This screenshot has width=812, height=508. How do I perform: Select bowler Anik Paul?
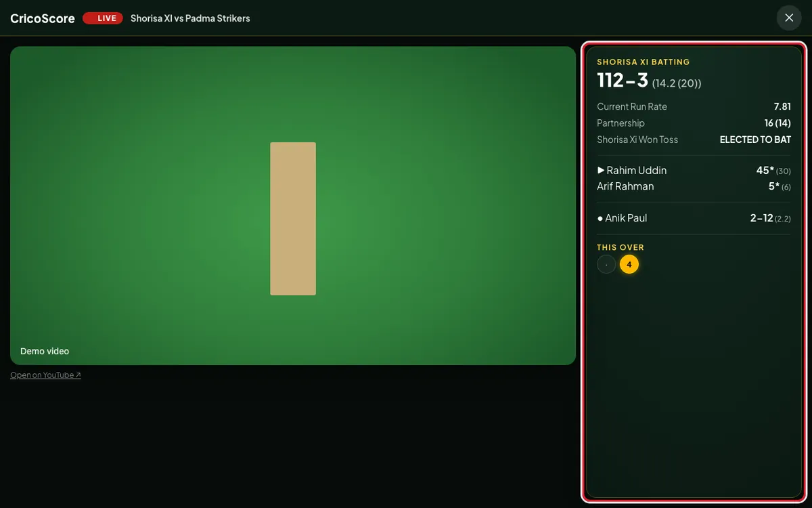pos(626,218)
